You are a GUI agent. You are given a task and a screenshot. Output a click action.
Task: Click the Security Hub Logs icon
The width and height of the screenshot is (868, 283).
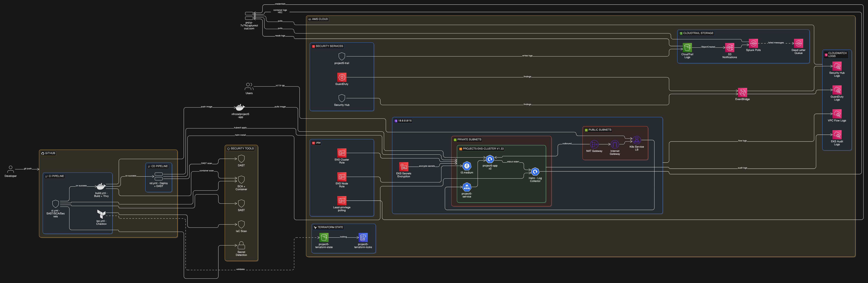tap(837, 66)
